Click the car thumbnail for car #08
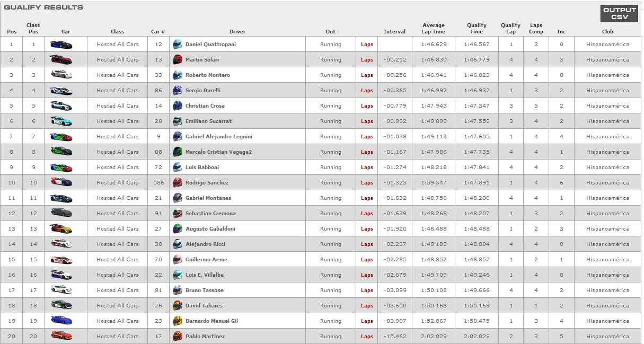This screenshot has height=344, width=644. click(61, 152)
